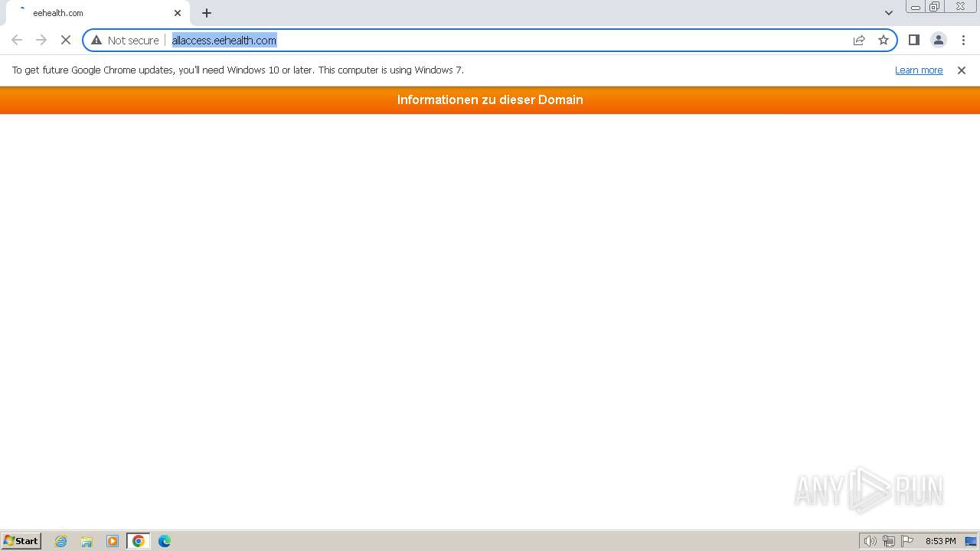Open Windows Media Player from taskbar

pyautogui.click(x=113, y=541)
